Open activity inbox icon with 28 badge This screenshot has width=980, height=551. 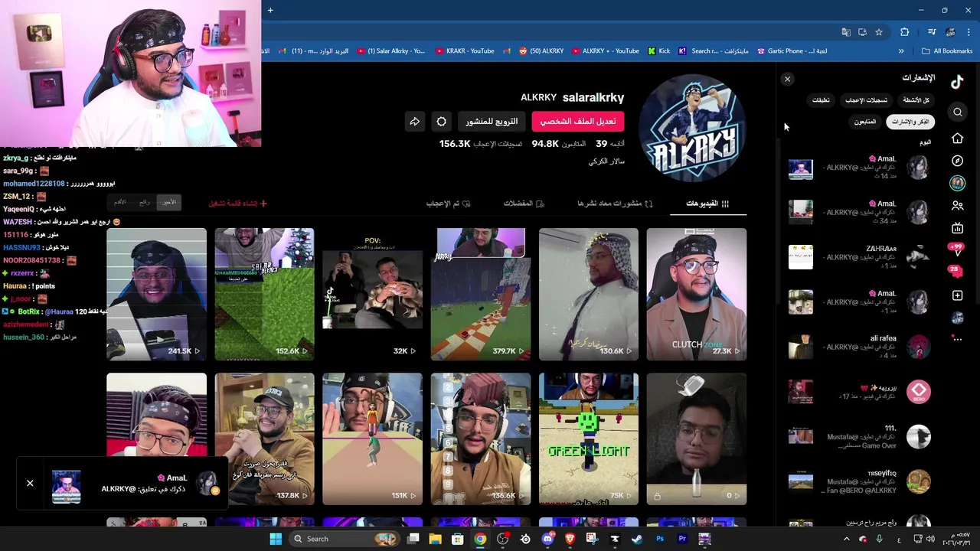(x=955, y=272)
